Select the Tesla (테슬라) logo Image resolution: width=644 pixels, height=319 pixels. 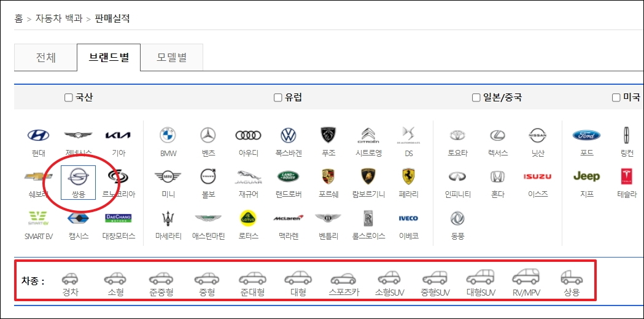click(x=627, y=177)
